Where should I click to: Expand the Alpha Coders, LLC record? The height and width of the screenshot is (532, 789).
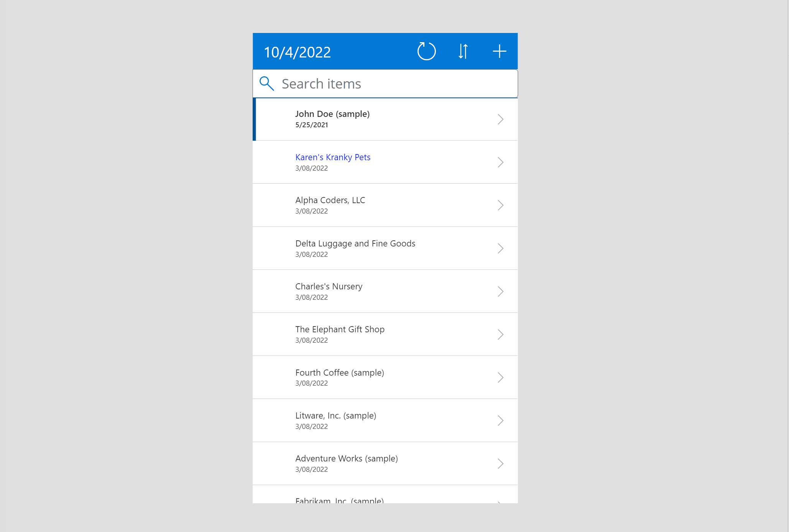tap(500, 205)
